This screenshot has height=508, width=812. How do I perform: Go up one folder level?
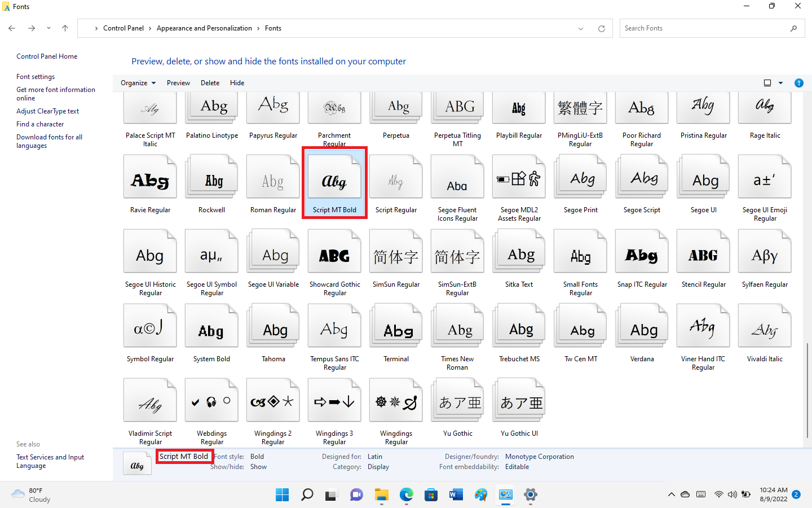(x=65, y=28)
